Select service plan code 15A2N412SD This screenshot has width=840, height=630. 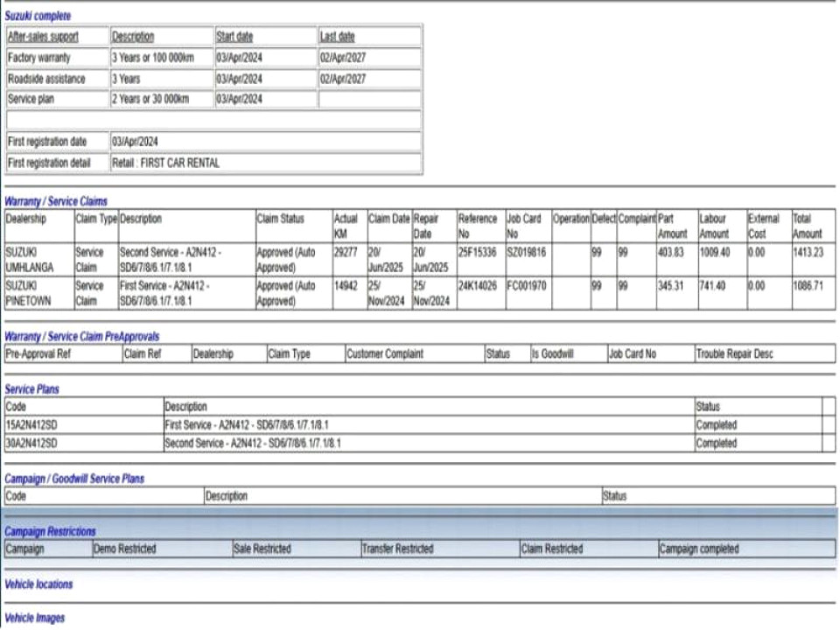(x=31, y=424)
